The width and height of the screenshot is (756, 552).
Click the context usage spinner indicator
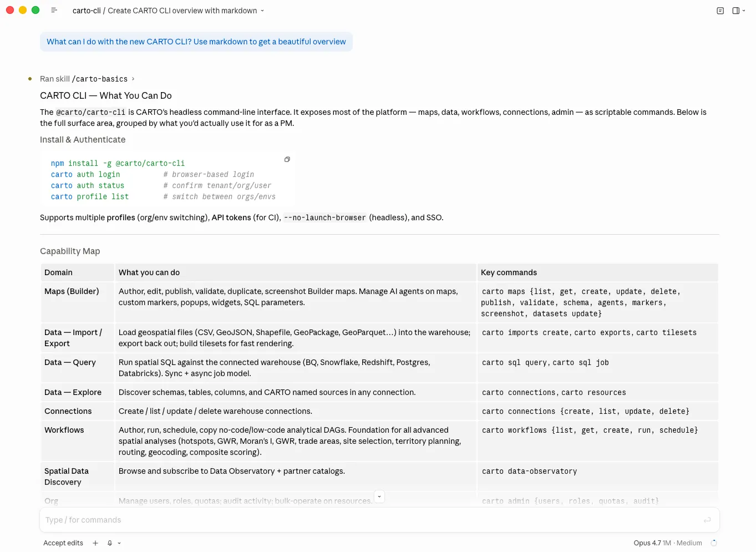coord(714,543)
